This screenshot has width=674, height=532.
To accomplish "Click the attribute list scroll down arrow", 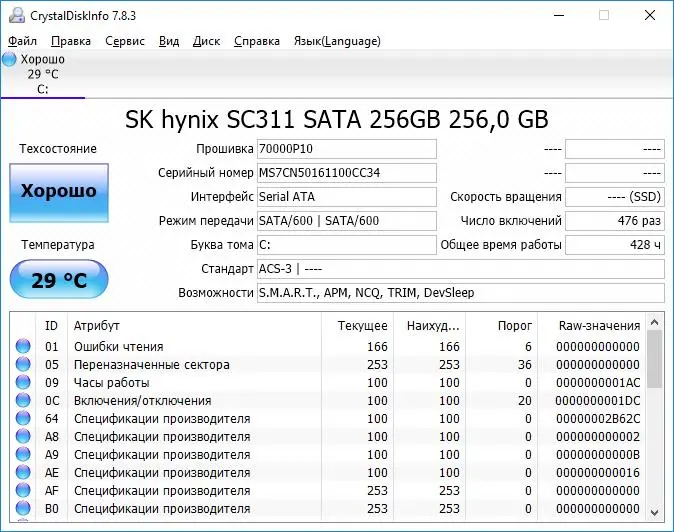I will click(655, 512).
